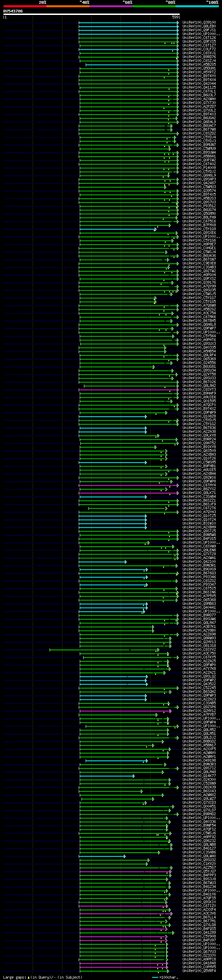Select hit UniRef100_B6T836
The height and width of the screenshot is (980, 222).
(x=199, y=428)
